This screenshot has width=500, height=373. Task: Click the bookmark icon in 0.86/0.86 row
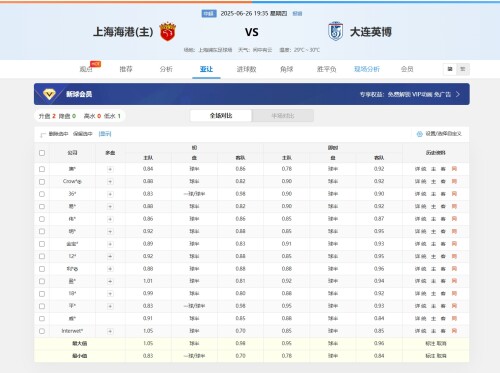(454, 219)
